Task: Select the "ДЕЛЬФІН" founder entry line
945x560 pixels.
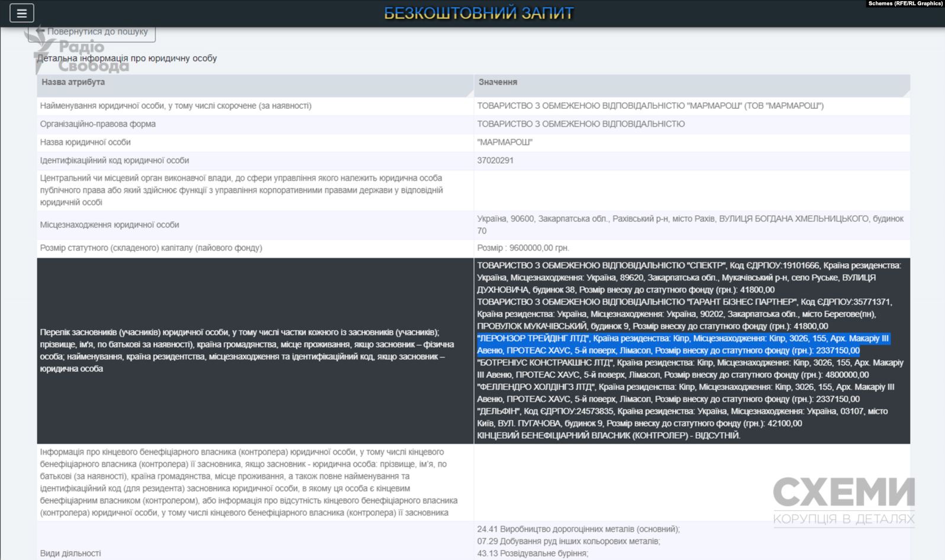Action: tap(682, 417)
